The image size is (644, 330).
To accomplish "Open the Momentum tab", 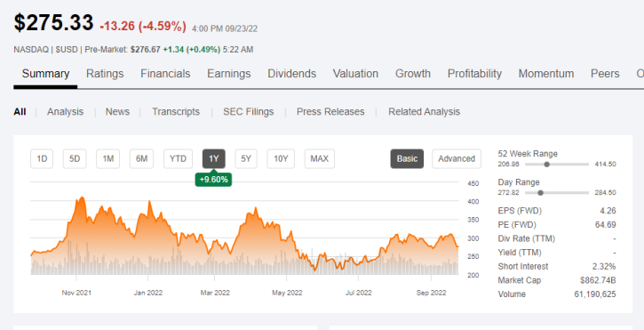I will click(x=545, y=74).
